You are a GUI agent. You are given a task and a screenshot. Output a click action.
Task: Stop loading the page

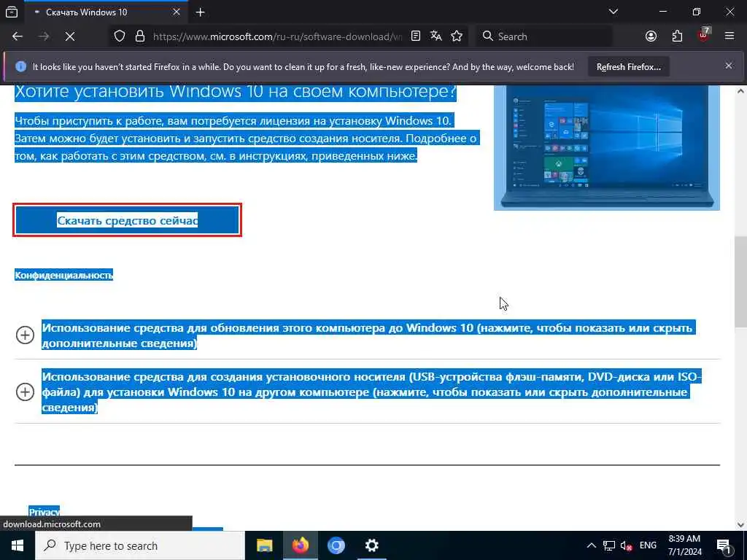[x=70, y=36]
